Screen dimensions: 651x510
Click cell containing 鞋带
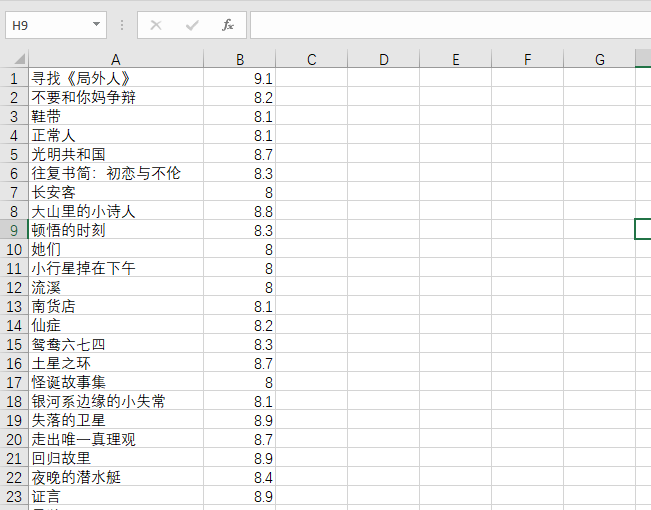tap(116, 116)
